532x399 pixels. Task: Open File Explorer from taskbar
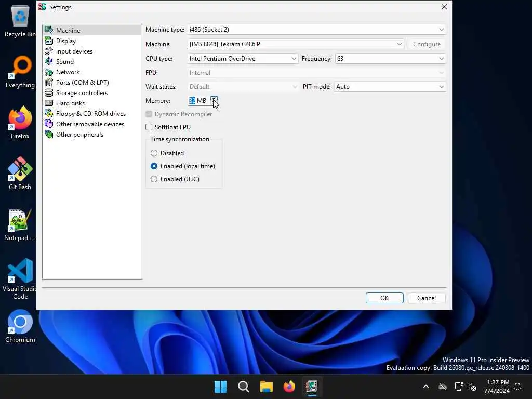267,387
